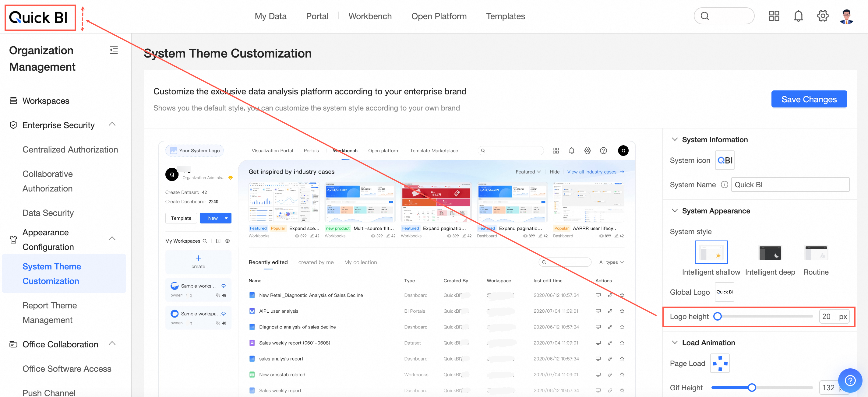Open Open Platform menu
Image resolution: width=868 pixels, height=397 pixels.
pos(439,16)
